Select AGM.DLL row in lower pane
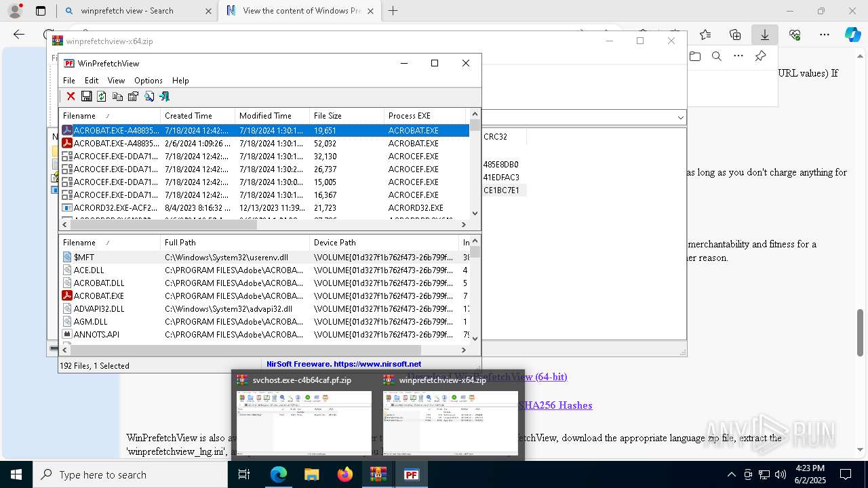 (264, 321)
